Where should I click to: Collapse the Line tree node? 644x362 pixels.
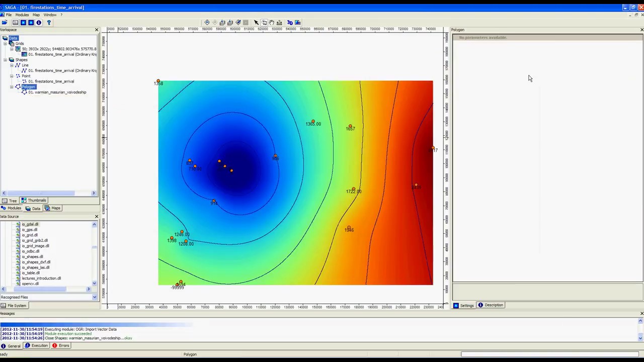pos(12,65)
